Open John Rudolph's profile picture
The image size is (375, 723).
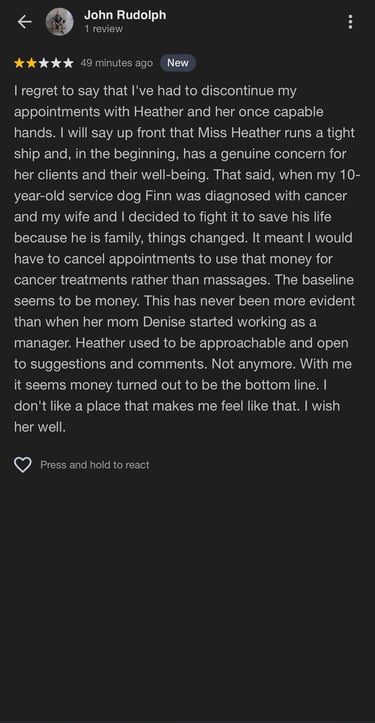coord(60,22)
